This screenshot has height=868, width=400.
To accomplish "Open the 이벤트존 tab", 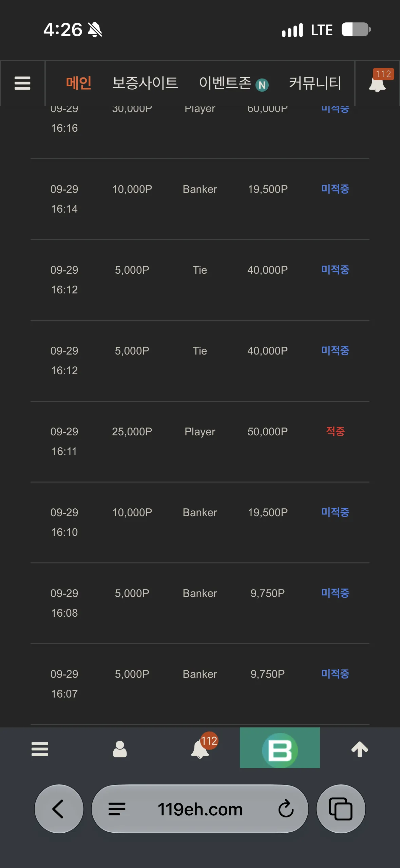I will tap(234, 83).
